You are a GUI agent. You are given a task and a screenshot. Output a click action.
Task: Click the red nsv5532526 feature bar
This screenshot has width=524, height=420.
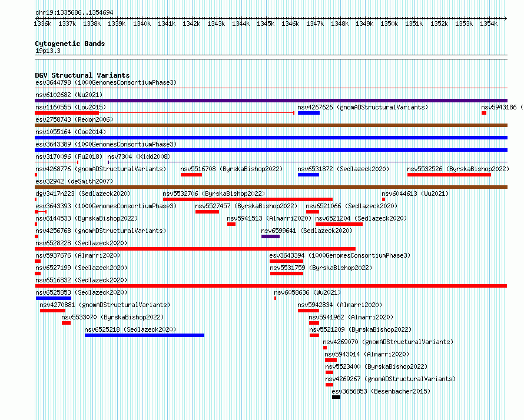[x=449, y=175]
